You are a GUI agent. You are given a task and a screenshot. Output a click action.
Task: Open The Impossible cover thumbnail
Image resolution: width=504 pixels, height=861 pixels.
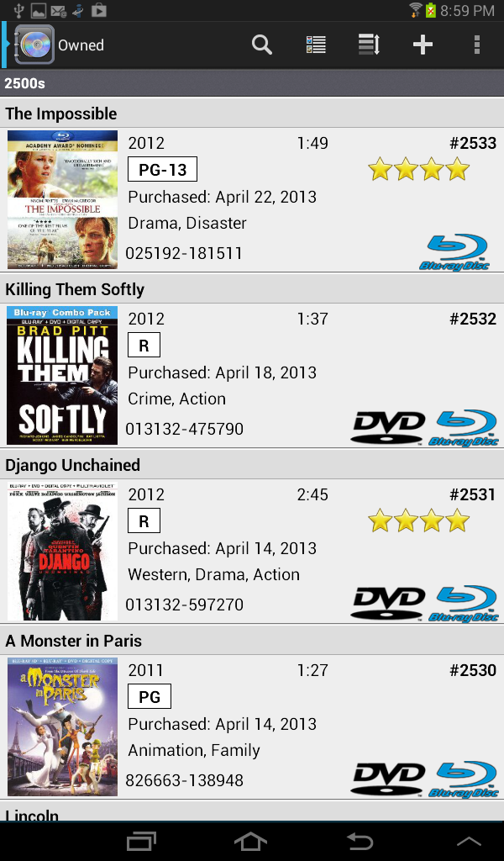(62, 199)
